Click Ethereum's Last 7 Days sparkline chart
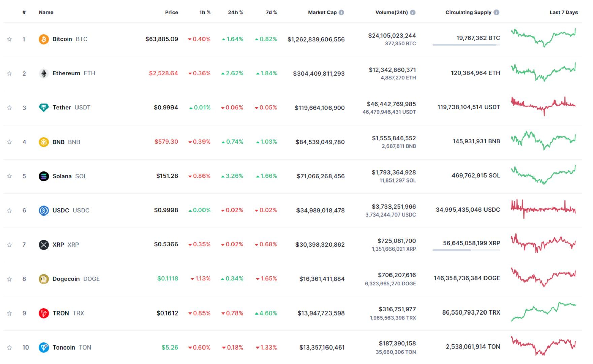 (543, 73)
